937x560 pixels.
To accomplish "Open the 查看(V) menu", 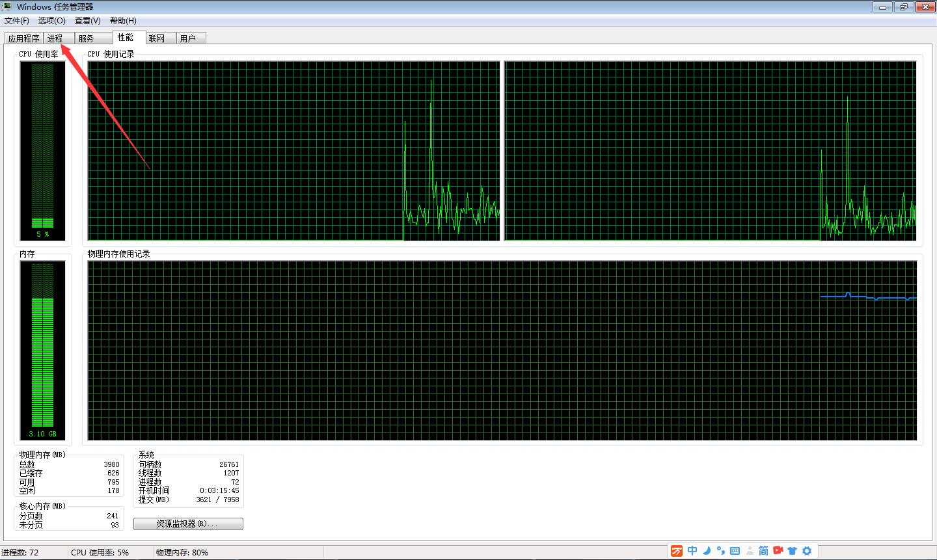I will coord(88,21).
